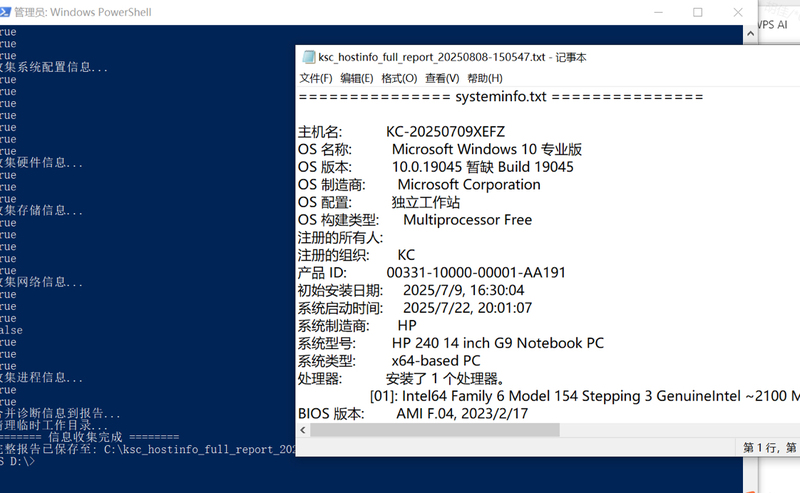
Task: Click the PowerShell line 集网络信息...
Action: pos(41,282)
